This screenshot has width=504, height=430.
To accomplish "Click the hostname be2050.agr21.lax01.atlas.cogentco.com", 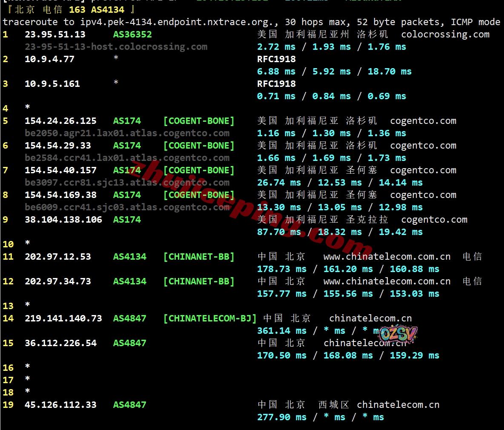I will point(127,133).
